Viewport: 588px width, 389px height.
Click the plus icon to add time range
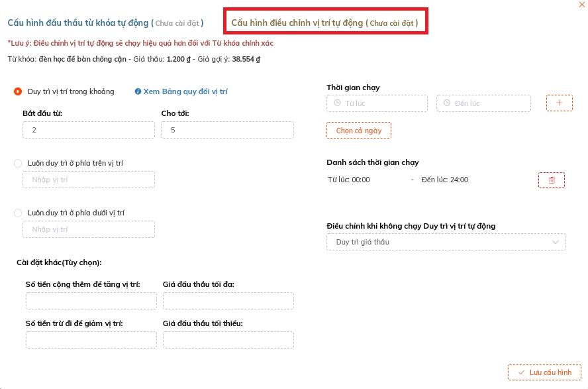click(559, 103)
